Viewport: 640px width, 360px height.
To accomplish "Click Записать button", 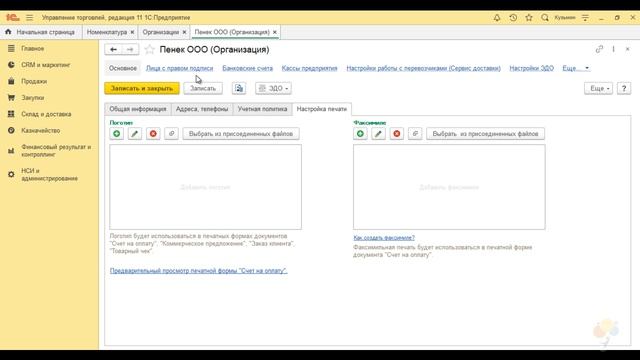I will [203, 88].
